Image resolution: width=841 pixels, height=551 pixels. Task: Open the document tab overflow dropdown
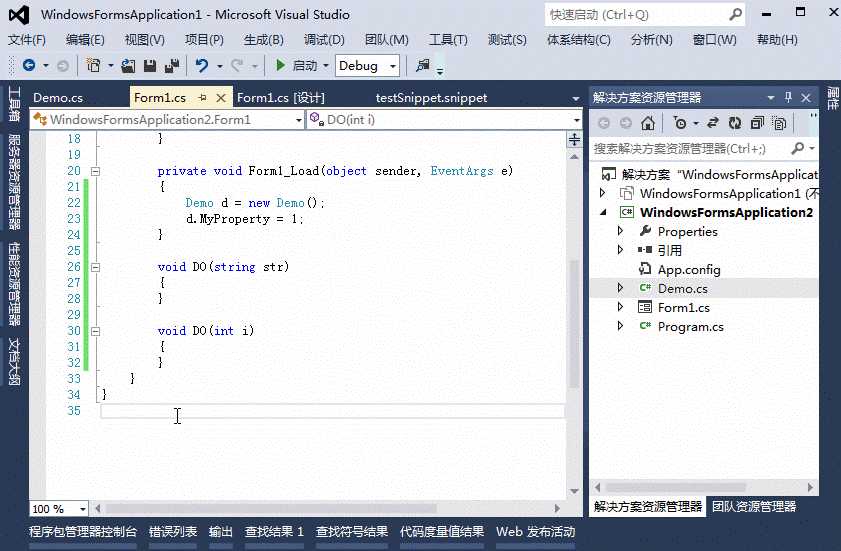(576, 99)
